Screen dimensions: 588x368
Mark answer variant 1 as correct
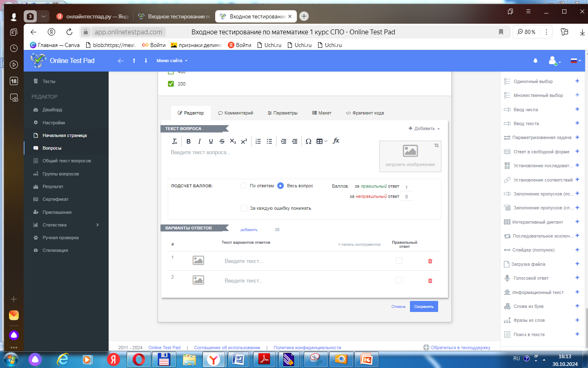pyautogui.click(x=399, y=260)
